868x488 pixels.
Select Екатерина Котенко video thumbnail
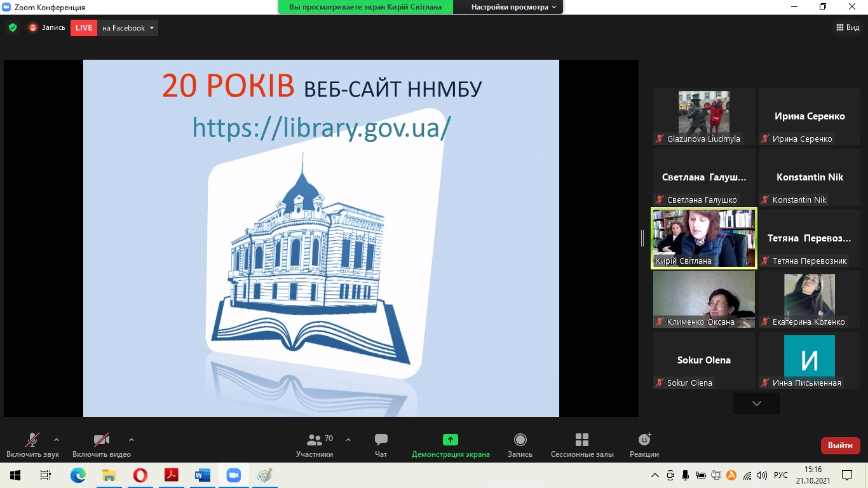tap(810, 299)
